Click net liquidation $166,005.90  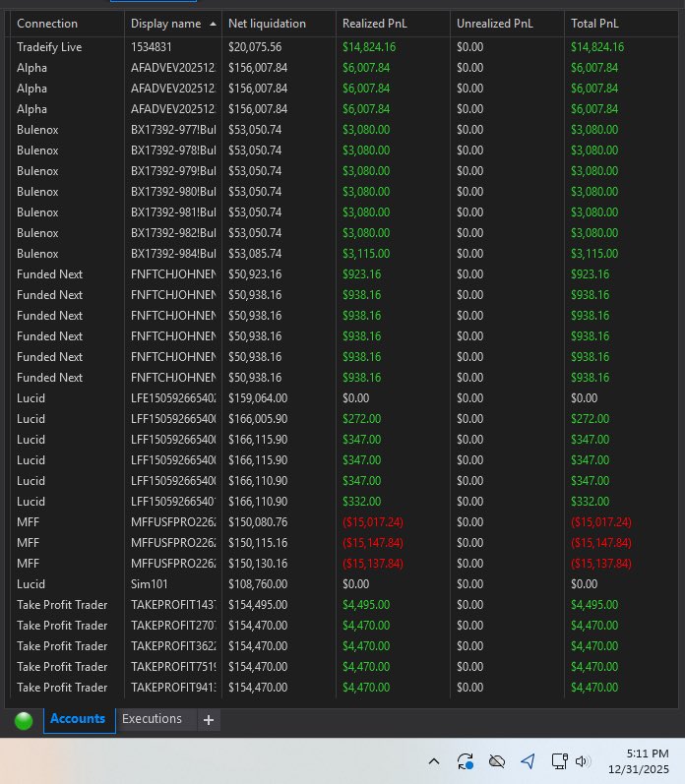pos(258,419)
